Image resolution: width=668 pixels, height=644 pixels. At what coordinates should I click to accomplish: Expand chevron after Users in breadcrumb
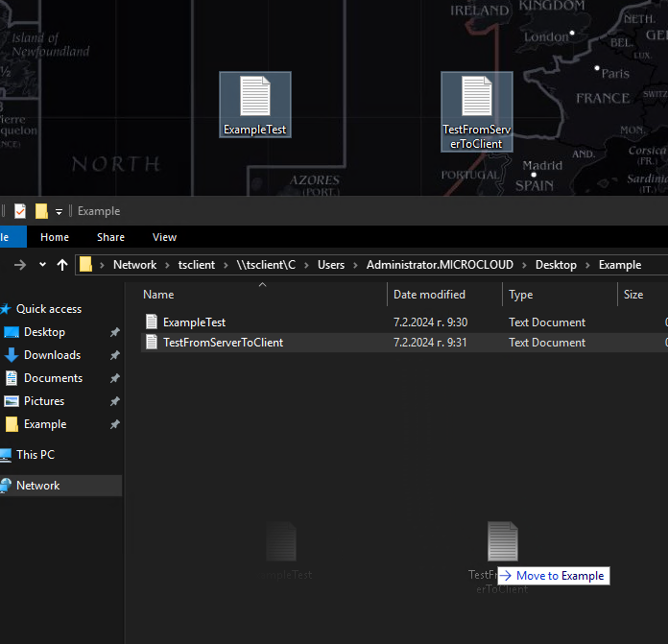pyautogui.click(x=355, y=265)
